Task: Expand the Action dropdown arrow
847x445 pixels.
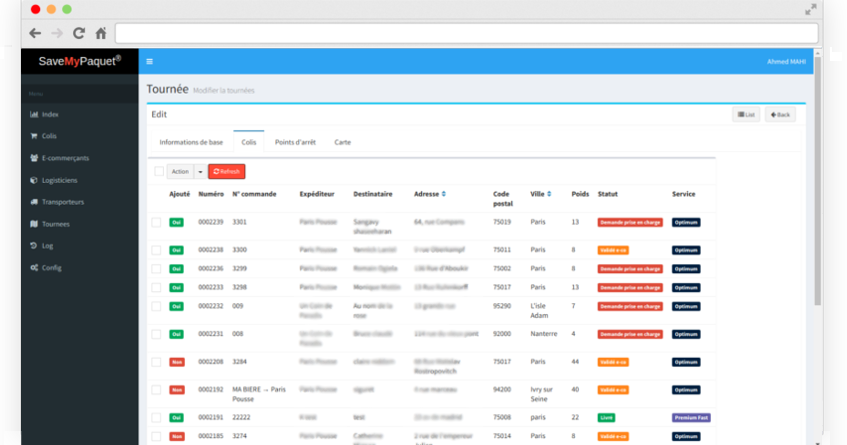Action: (x=199, y=172)
